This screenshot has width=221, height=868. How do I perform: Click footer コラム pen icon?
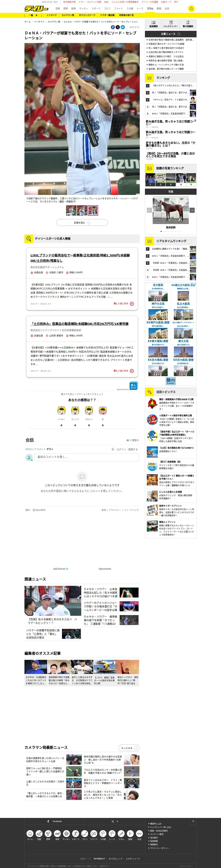[x=121, y=833]
